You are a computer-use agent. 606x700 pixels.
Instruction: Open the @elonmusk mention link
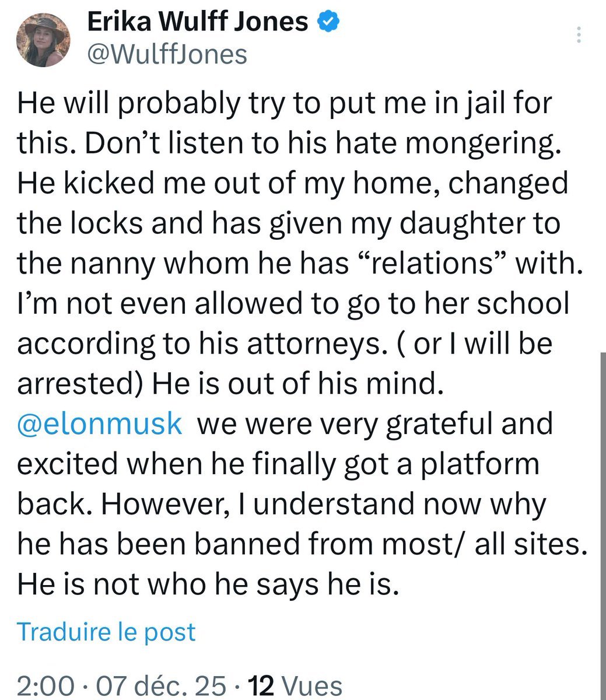(100, 423)
